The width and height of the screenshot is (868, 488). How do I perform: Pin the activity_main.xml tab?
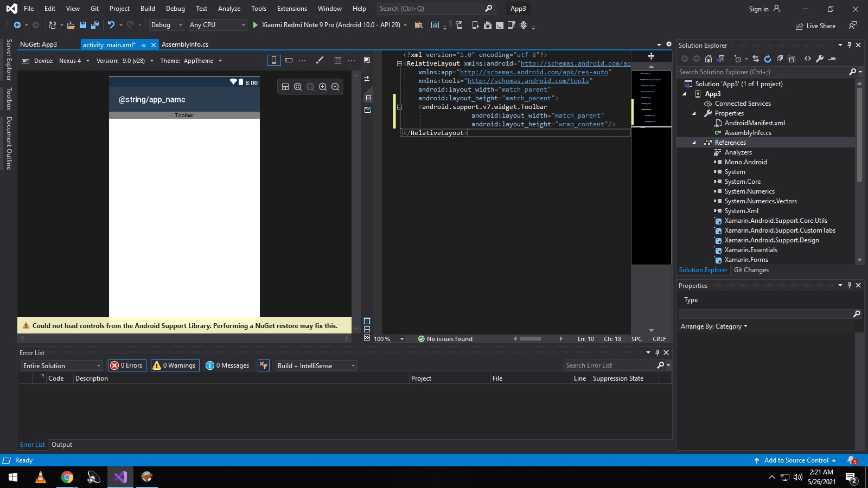click(x=143, y=45)
